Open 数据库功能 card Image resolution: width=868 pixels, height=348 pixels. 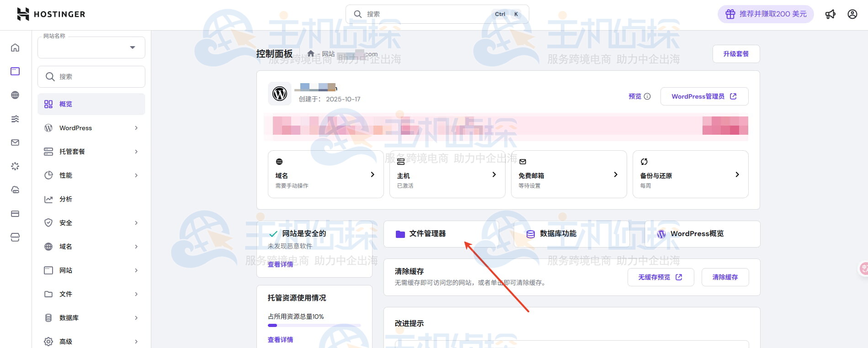coord(572,234)
